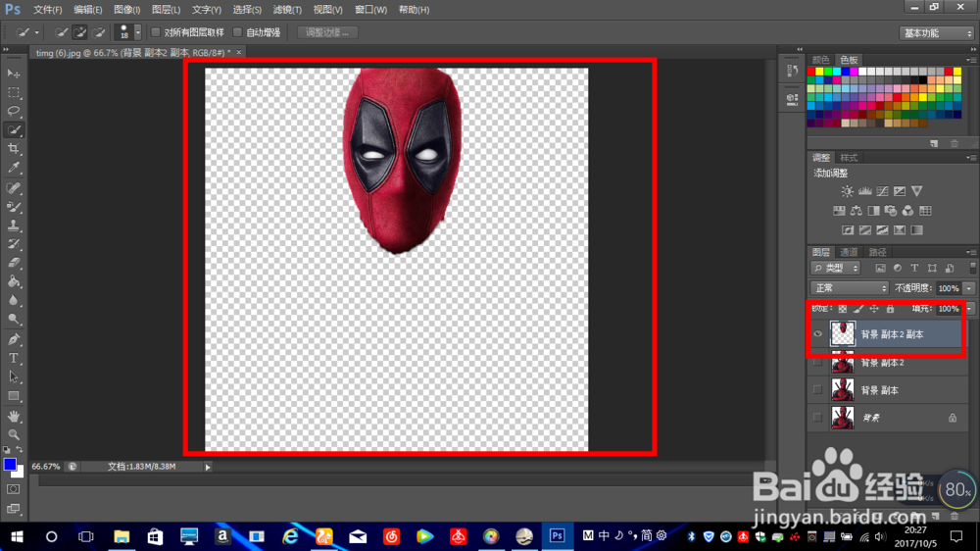The width and height of the screenshot is (980, 551).
Task: Select the 背景 副本 layer row
Action: (888, 390)
